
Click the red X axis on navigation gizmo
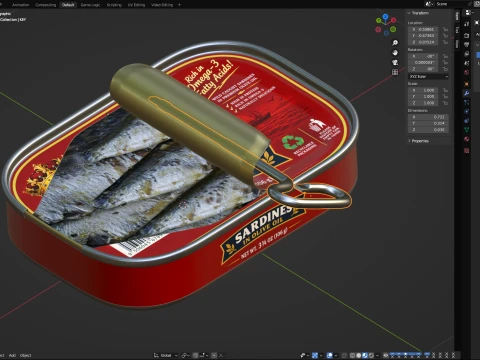click(393, 20)
